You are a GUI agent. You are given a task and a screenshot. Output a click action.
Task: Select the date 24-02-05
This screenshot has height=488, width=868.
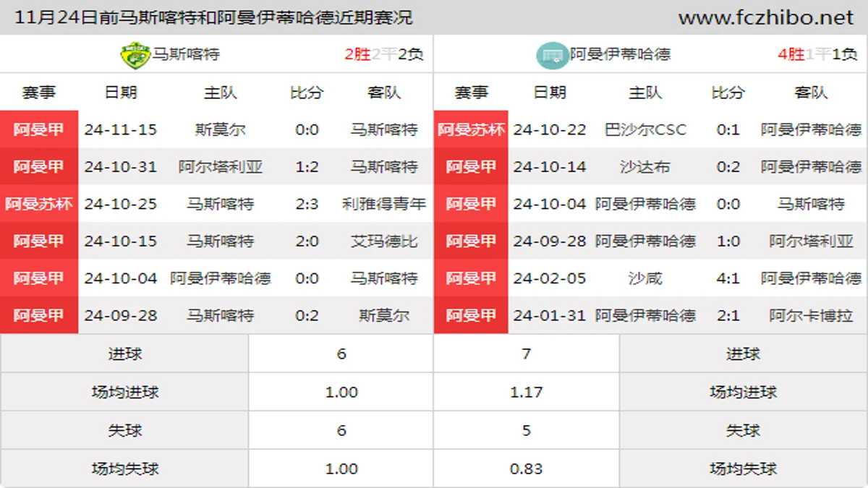[550, 278]
